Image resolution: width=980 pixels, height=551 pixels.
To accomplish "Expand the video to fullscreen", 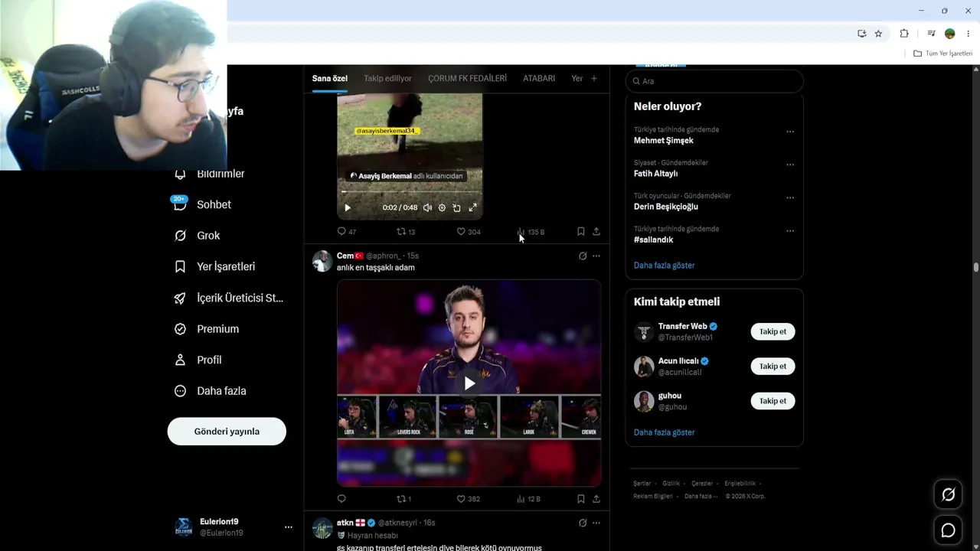I will click(472, 207).
